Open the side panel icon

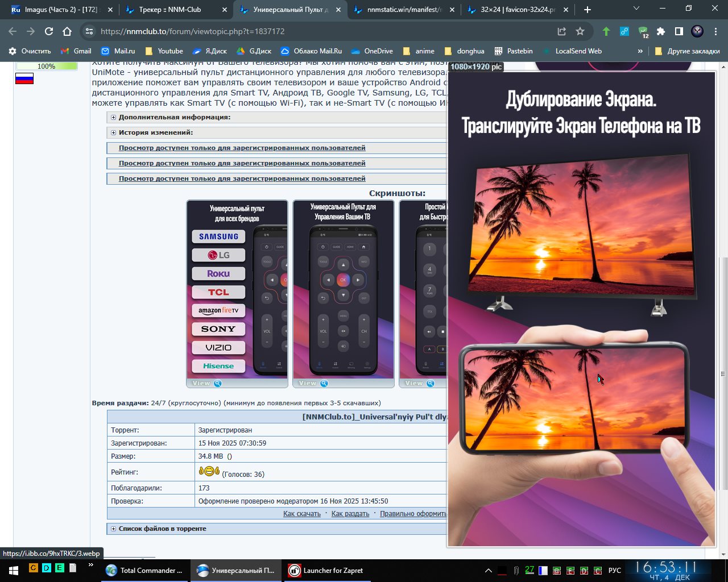click(x=679, y=31)
